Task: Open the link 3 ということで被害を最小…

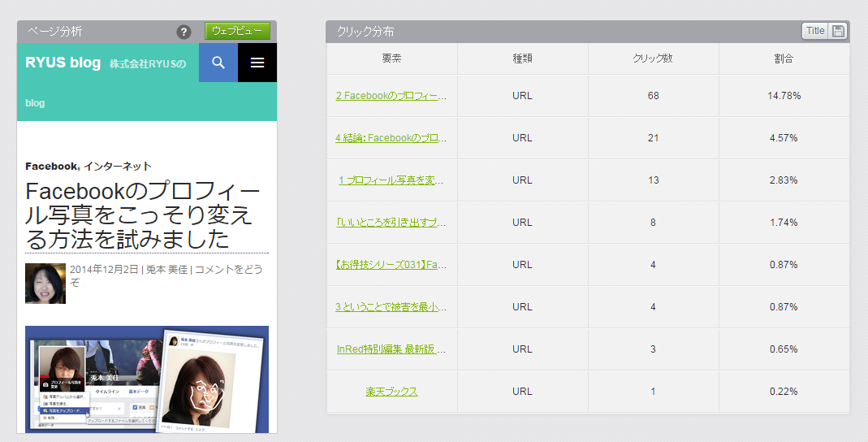Action: [x=391, y=307]
